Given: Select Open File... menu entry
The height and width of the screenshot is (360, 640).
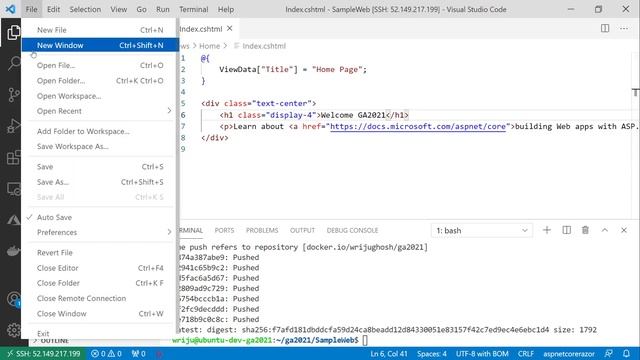Looking at the screenshot, I should tap(100, 65).
